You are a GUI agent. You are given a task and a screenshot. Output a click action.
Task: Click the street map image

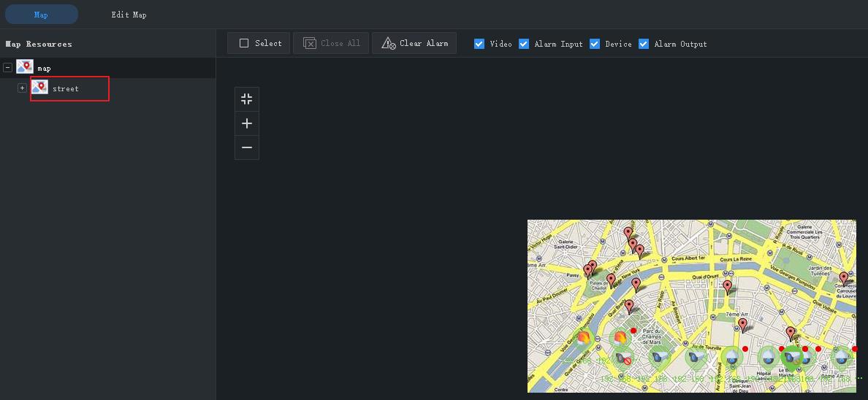click(x=691, y=306)
